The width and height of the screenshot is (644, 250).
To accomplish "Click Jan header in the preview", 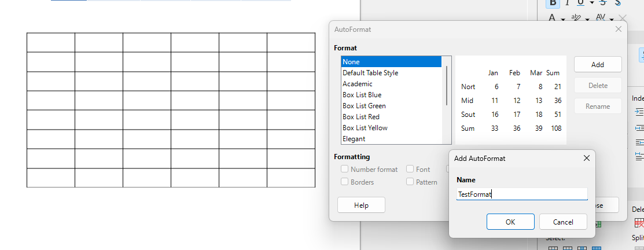I will pyautogui.click(x=493, y=73).
